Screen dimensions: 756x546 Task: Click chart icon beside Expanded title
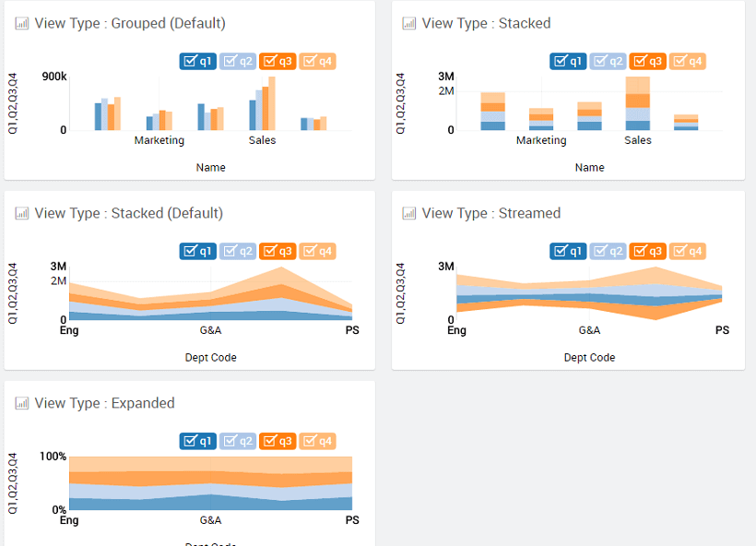click(22, 403)
